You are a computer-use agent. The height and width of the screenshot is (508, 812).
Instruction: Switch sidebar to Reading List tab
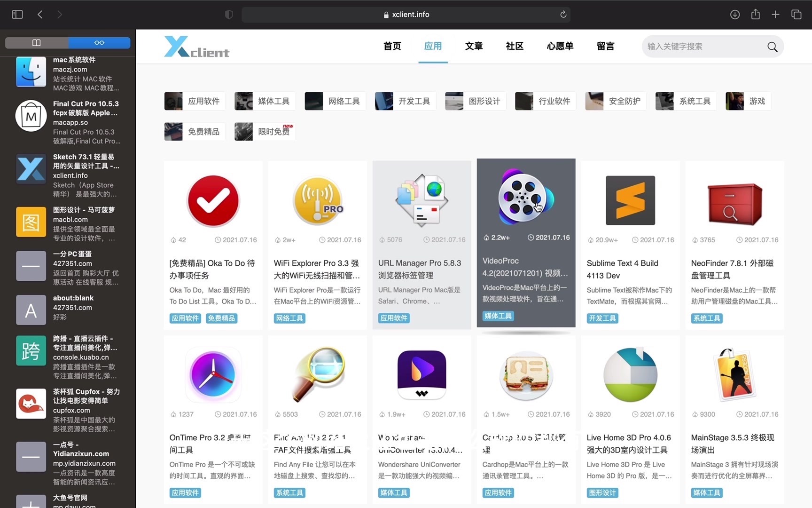(x=99, y=43)
